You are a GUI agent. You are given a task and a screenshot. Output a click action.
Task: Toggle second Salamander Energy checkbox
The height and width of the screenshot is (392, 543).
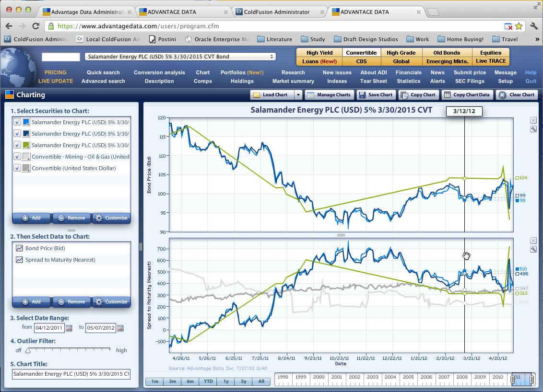point(17,134)
